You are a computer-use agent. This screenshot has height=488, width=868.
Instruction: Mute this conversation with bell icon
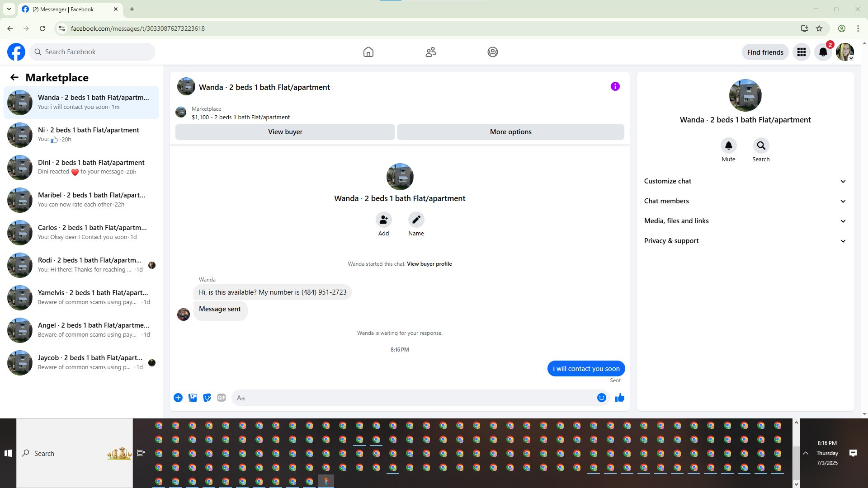(728, 146)
